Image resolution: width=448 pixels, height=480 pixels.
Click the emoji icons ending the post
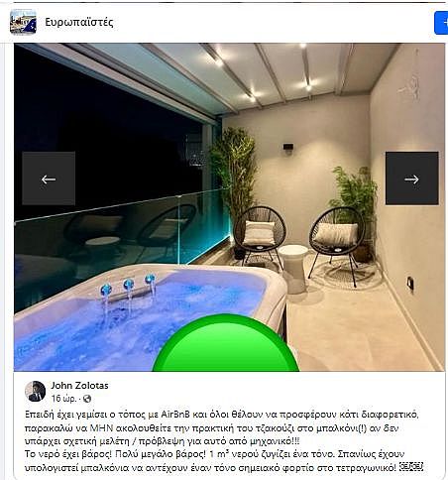(x=411, y=467)
